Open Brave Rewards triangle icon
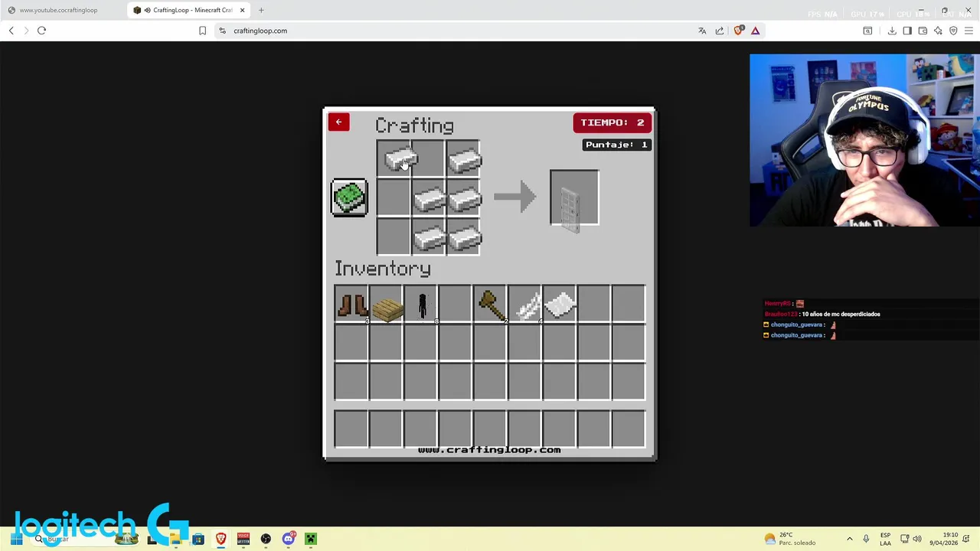The image size is (980, 551). [755, 31]
